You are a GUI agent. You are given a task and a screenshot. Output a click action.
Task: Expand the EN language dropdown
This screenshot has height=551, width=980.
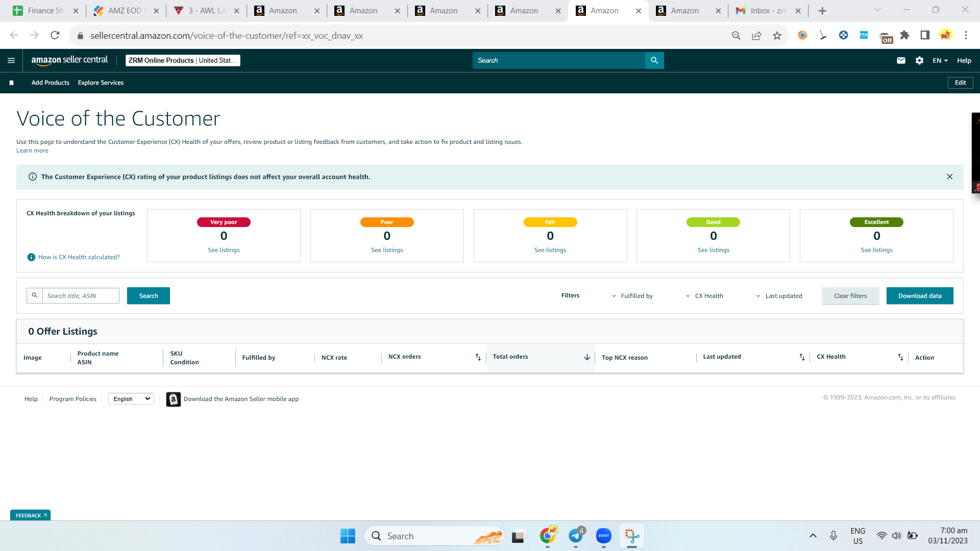click(x=940, y=60)
